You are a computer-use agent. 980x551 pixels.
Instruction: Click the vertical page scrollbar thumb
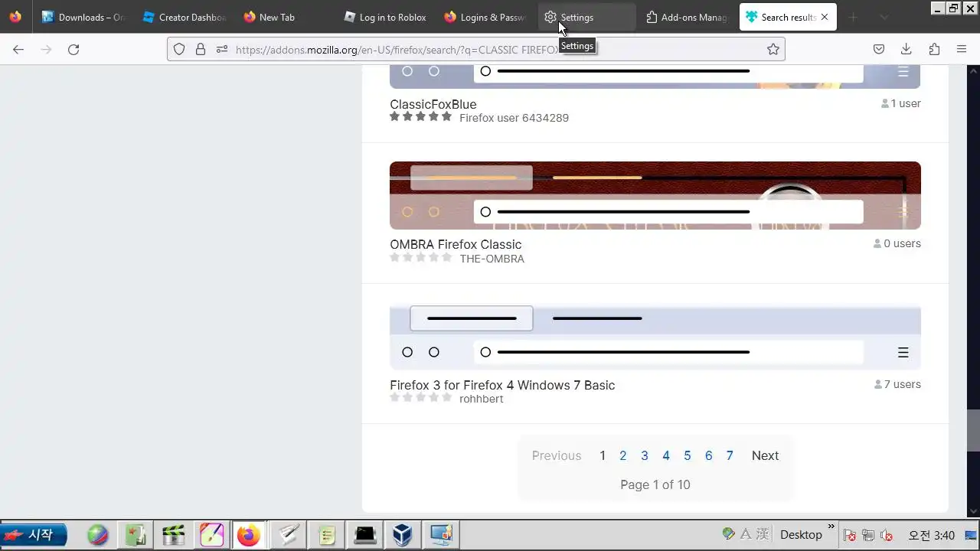coord(973,431)
